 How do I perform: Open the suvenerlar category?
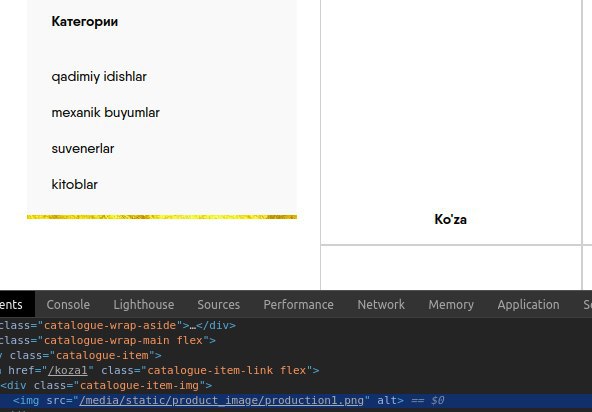[x=83, y=148]
